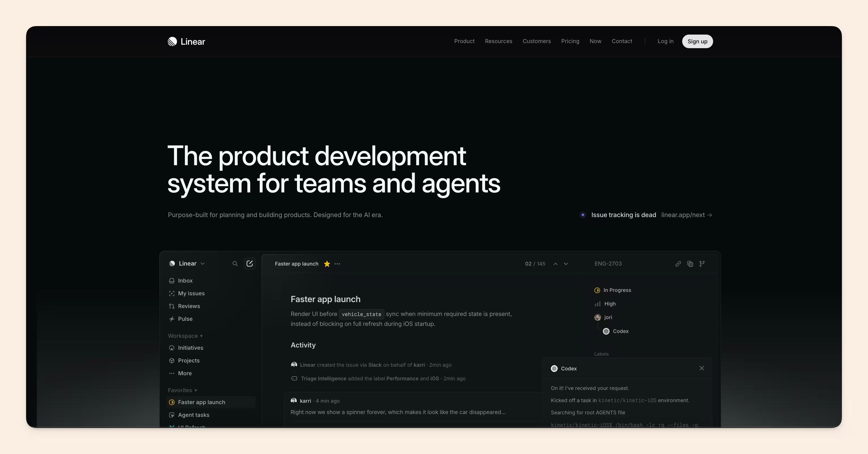Click the Agent tasks icon
Screen dimensions: 868x454
[x=172, y=415]
